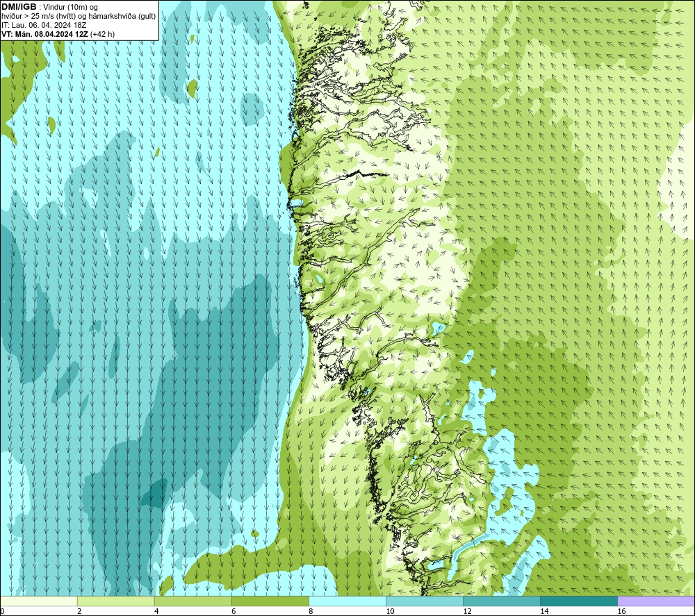Click the legend scale label '4'
Viewport: 695px width, 616px height.
click(156, 612)
